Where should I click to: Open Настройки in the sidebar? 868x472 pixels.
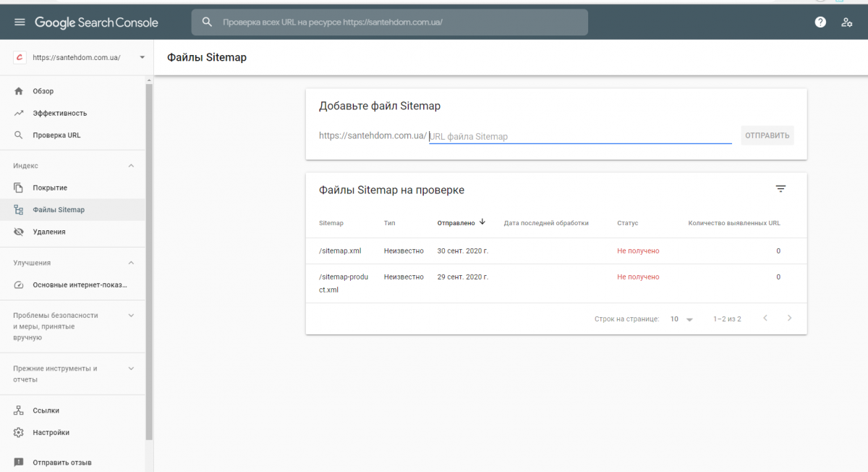(x=72, y=433)
